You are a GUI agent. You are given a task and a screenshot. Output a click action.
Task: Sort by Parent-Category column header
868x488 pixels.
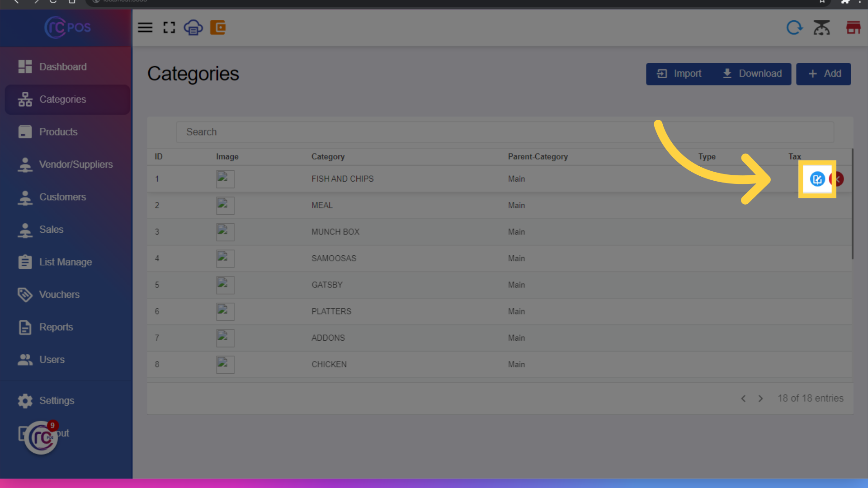[x=538, y=157]
